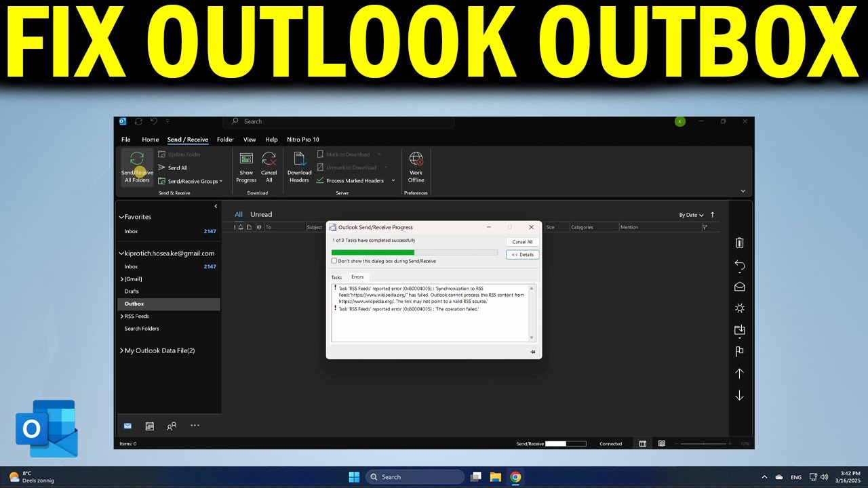Switch to the View ribbon tab
The height and width of the screenshot is (488, 868).
click(x=250, y=140)
